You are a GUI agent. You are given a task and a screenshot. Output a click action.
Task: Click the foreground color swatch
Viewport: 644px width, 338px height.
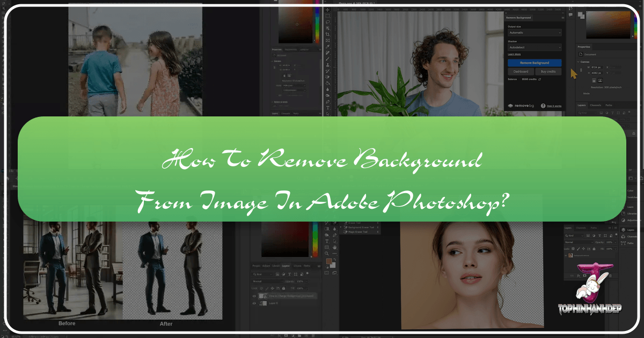(x=328, y=261)
